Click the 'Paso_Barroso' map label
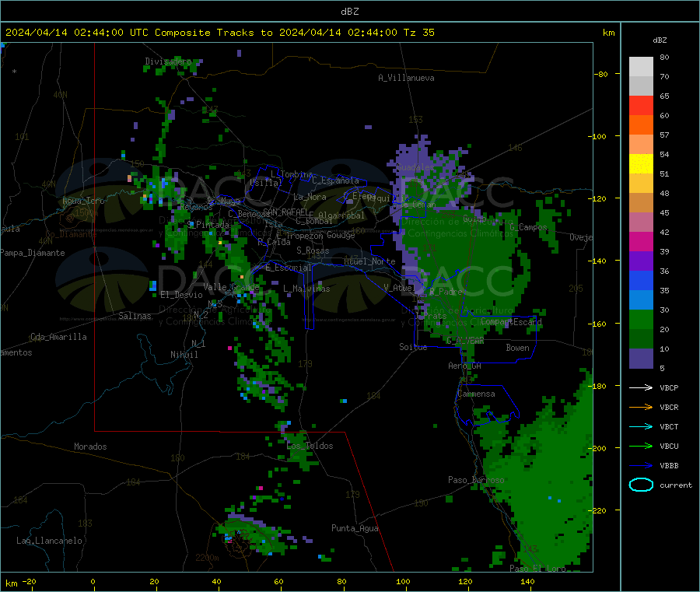The width and height of the screenshot is (700, 592). [476, 480]
